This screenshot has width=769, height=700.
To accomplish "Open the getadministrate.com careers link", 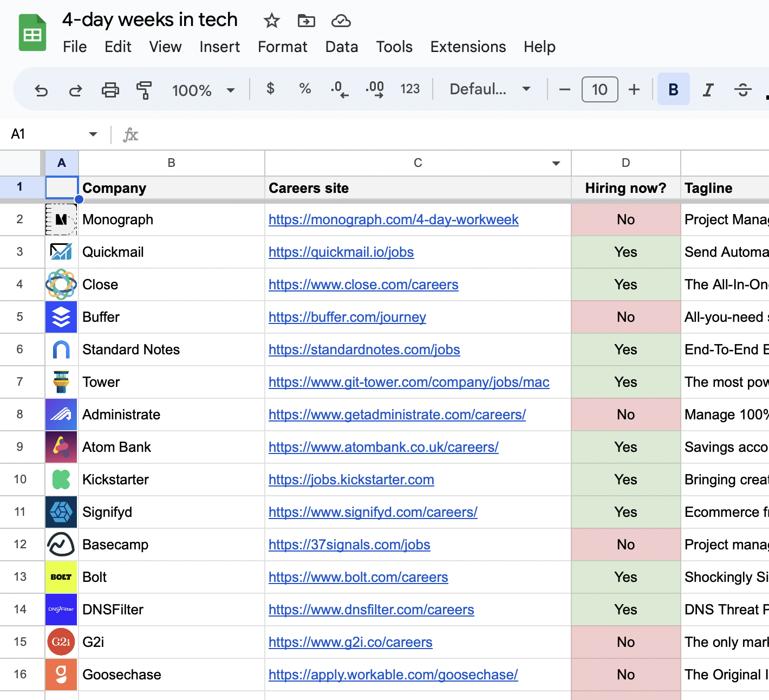I will click(397, 414).
